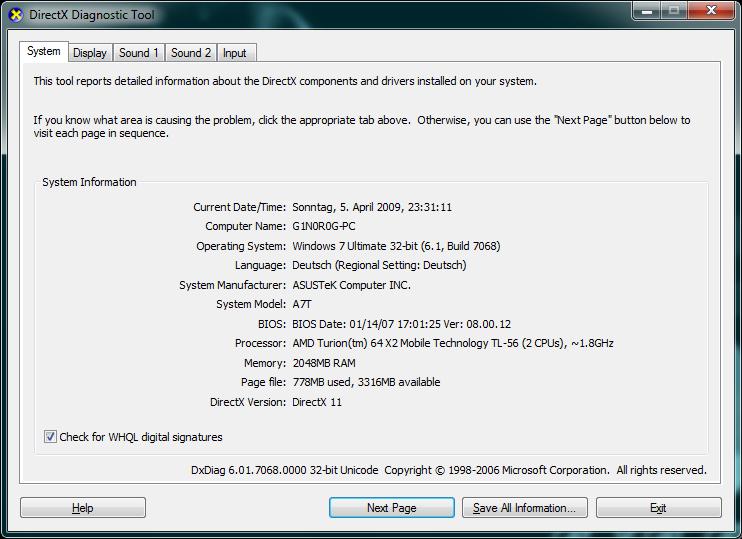Click the System Manufacturer label
The image size is (742, 539).
(232, 285)
